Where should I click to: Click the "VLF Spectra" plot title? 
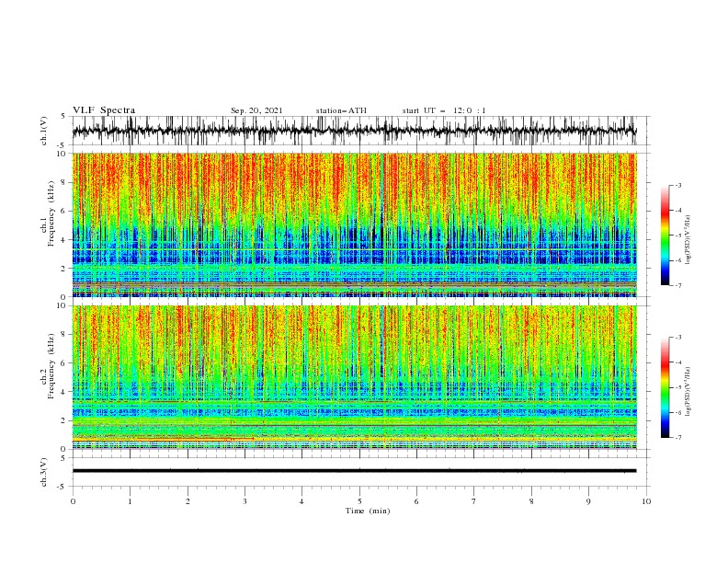click(104, 110)
